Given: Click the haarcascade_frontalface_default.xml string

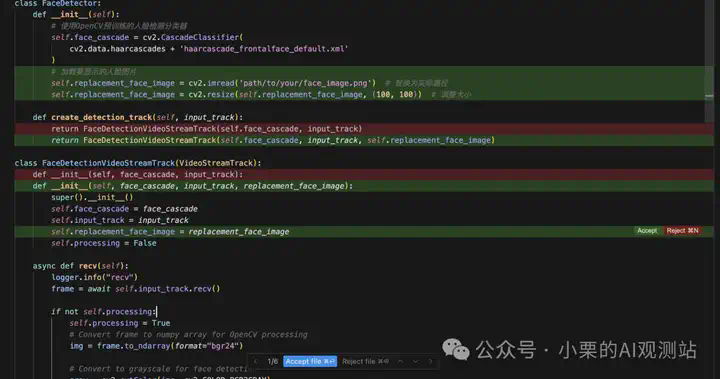Looking at the screenshot, I should [264, 49].
